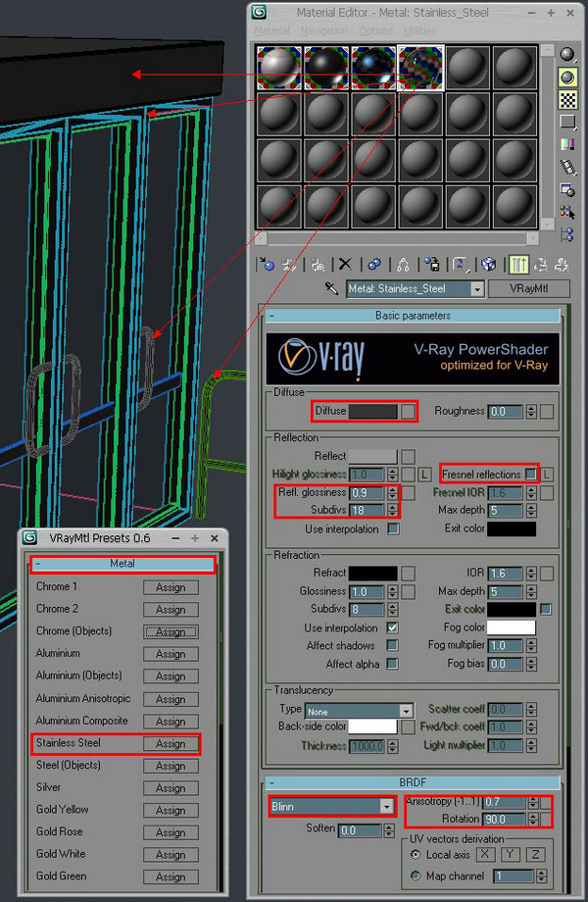Select the Local axis radio button
588x902 pixels.
point(416,854)
